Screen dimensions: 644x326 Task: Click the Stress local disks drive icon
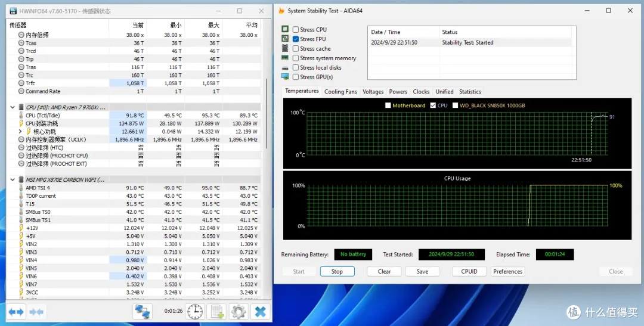coord(285,68)
